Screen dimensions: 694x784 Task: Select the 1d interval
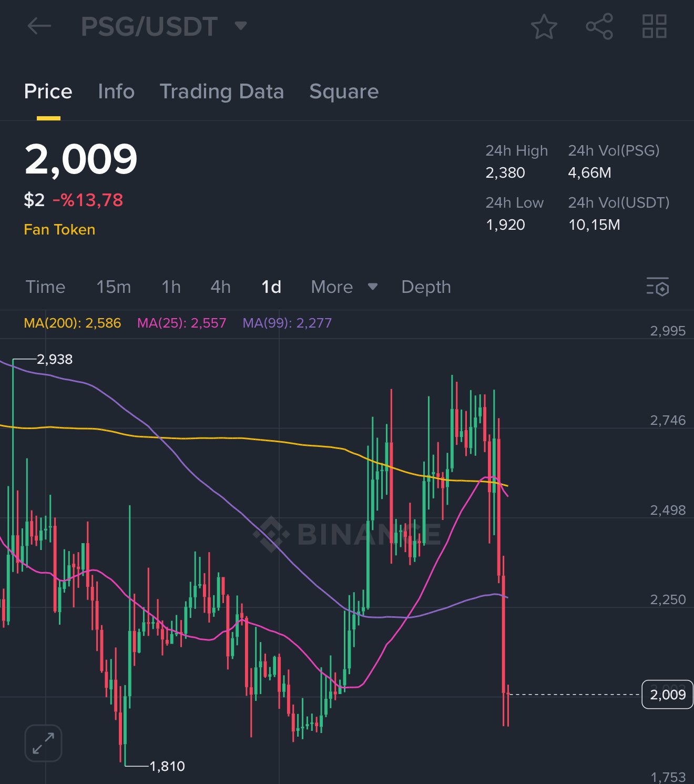271,287
